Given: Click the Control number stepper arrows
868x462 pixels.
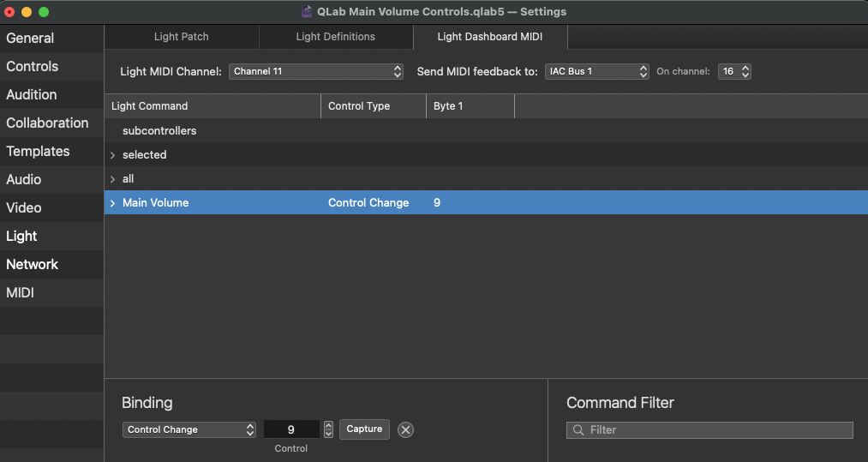Looking at the screenshot, I should coord(329,430).
